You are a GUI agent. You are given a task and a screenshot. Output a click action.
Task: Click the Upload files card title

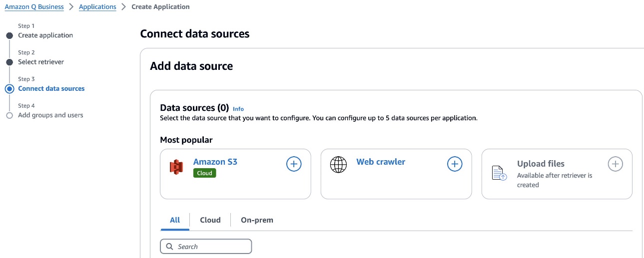541,164
